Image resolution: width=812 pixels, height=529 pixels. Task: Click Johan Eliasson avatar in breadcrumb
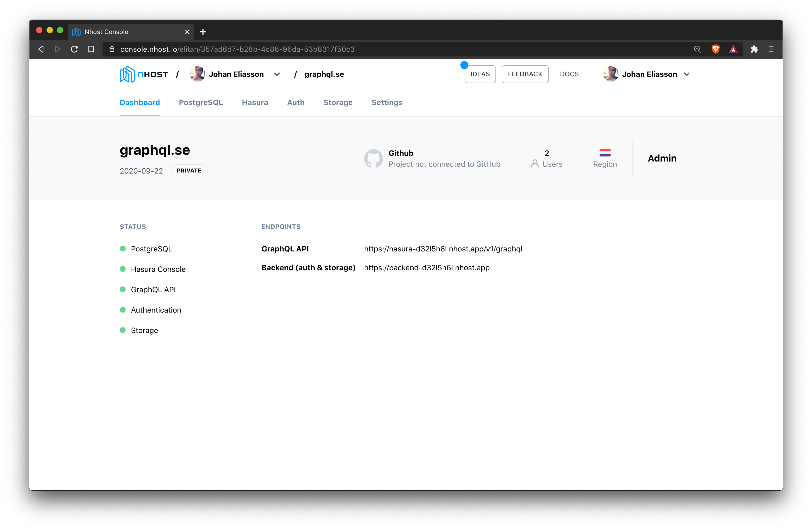click(x=198, y=74)
